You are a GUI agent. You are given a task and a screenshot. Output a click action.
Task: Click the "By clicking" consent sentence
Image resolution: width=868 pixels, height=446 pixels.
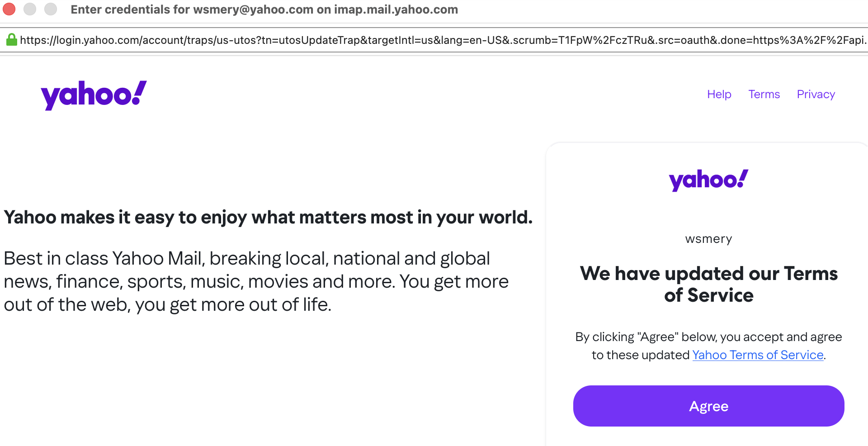point(708,337)
